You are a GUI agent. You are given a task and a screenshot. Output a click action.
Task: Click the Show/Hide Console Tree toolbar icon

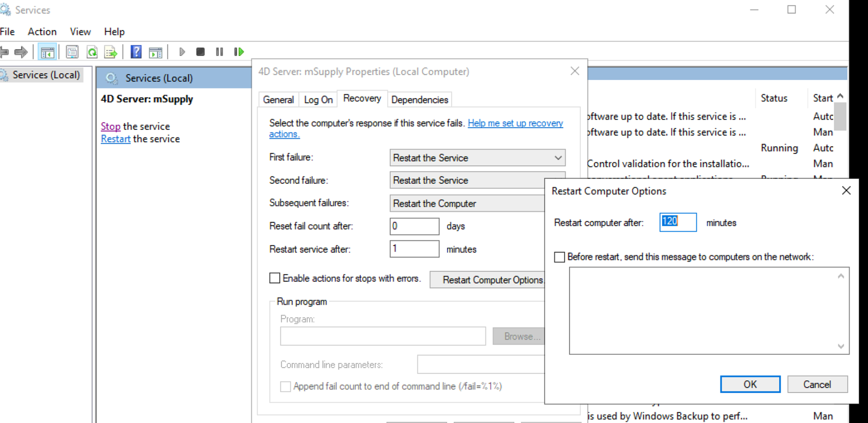(47, 52)
